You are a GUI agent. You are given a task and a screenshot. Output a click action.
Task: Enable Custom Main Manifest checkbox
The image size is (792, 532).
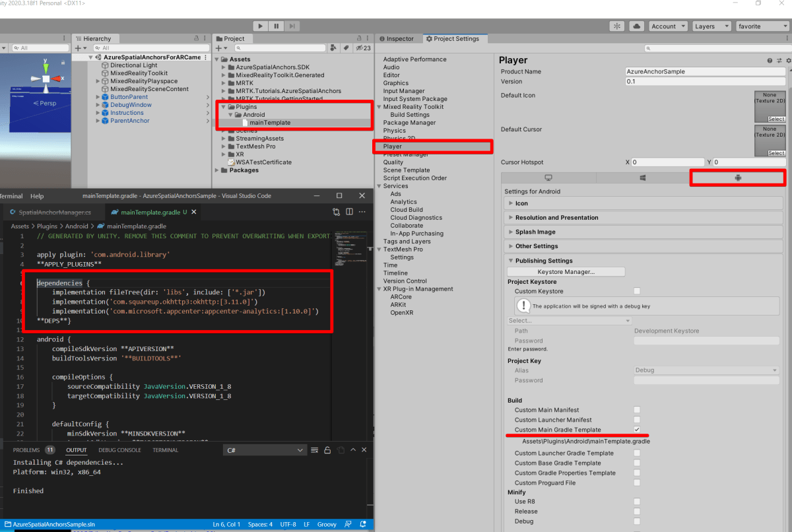click(637, 410)
